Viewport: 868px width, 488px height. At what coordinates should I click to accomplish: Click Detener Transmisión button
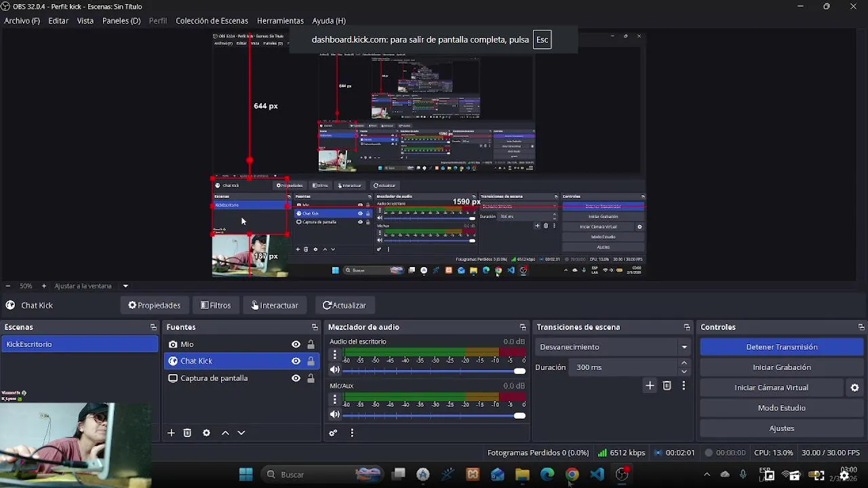(782, 347)
